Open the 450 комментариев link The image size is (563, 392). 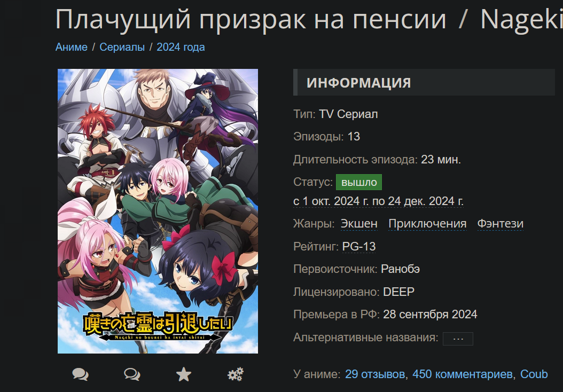463,374
